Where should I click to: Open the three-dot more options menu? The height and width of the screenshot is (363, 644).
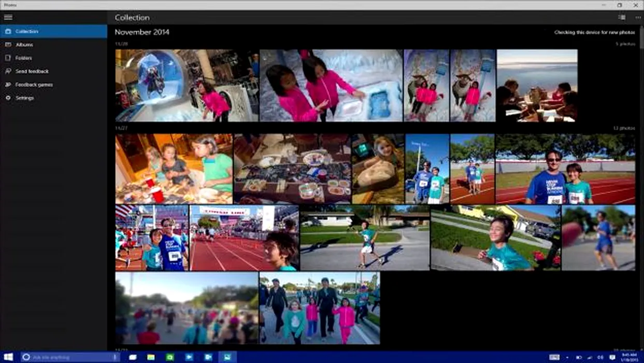pos(638,17)
